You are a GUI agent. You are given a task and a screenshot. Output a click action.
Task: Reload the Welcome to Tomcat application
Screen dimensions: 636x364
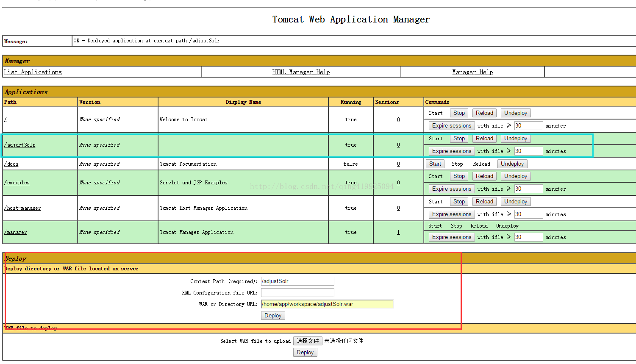pos(484,113)
